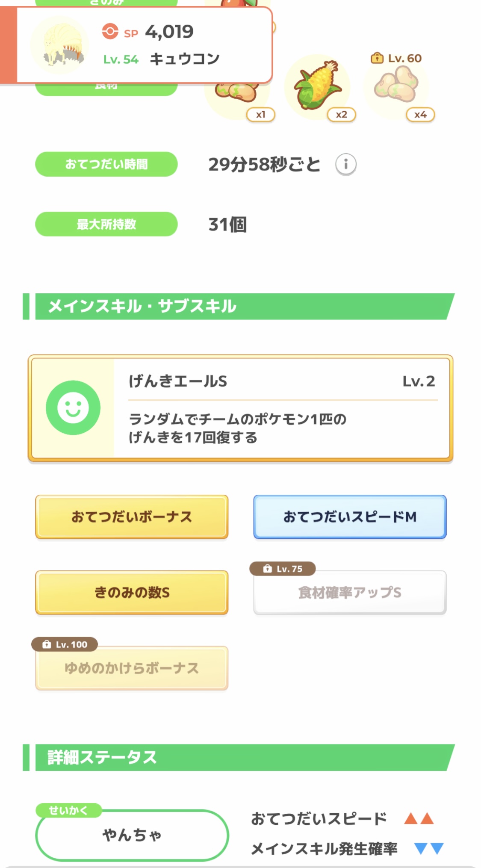Tap the おてつだい時間 label
The image size is (481, 868).
106,164
